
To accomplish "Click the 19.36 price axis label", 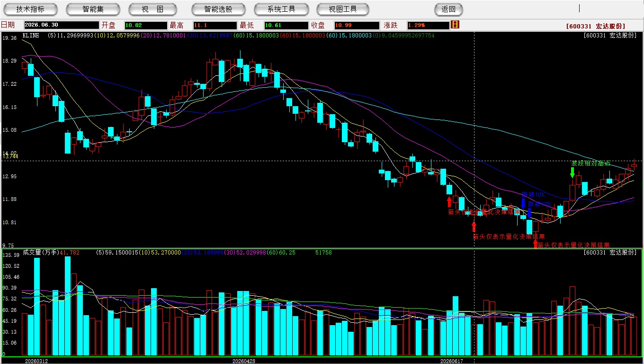I will point(9,38).
